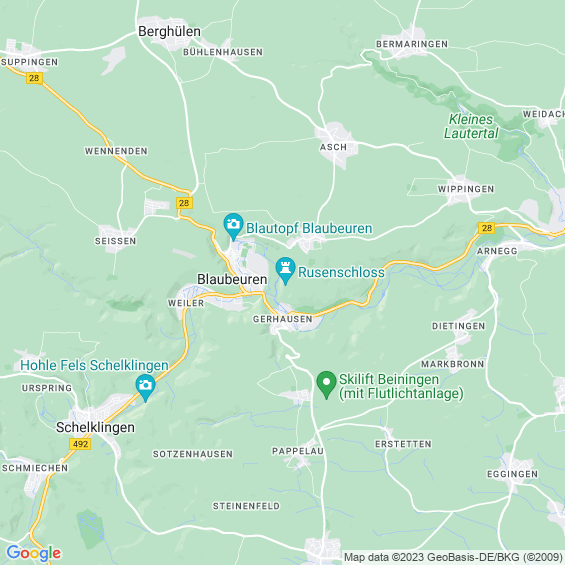The width and height of the screenshot is (565, 565).
Task: Click the route 28 shield near Suppingen
Action: (x=34, y=78)
